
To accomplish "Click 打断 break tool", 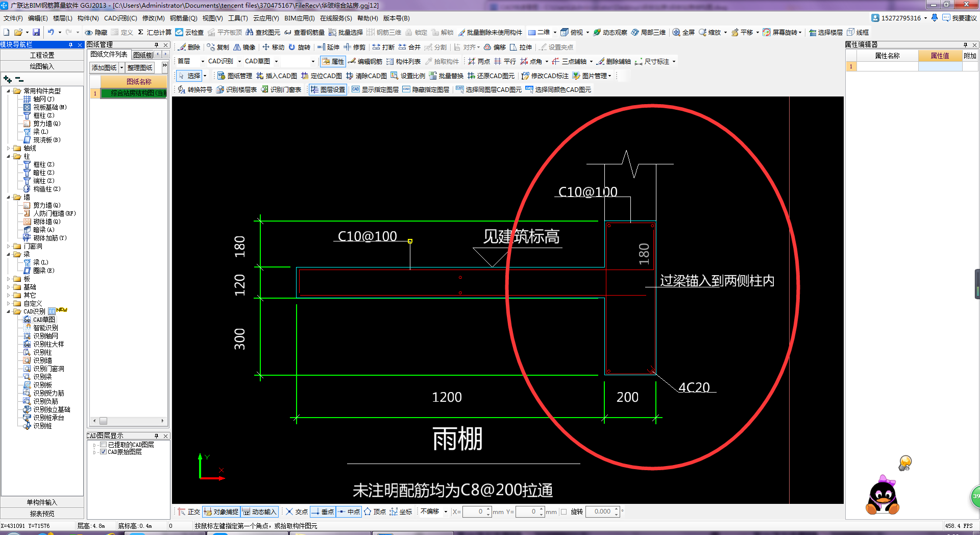I will pyautogui.click(x=383, y=47).
